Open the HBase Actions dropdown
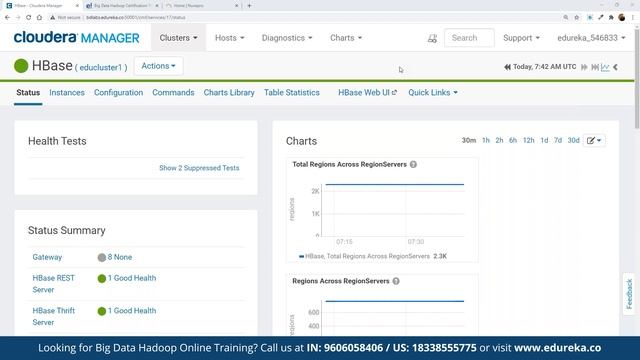Image resolution: width=640 pixels, height=360 pixels. [x=158, y=66]
